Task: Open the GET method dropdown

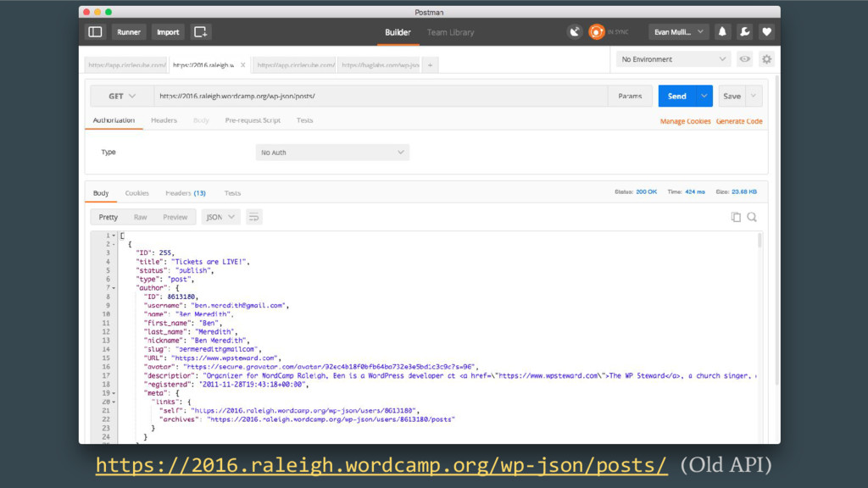Action: click(122, 97)
